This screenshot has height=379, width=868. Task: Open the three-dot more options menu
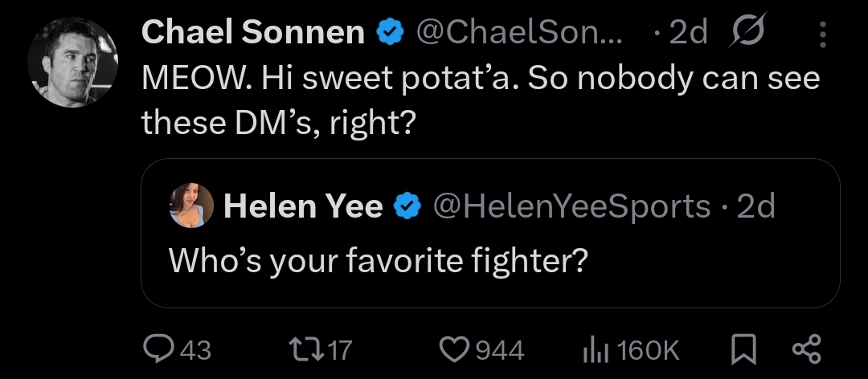click(x=822, y=34)
